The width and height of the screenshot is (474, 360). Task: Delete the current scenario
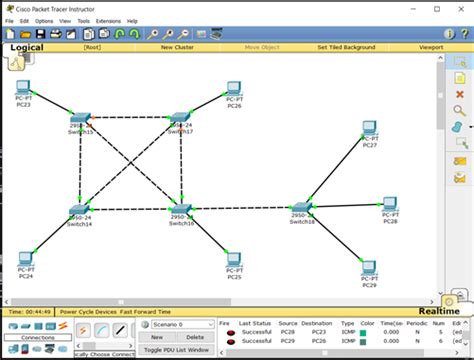(x=195, y=337)
